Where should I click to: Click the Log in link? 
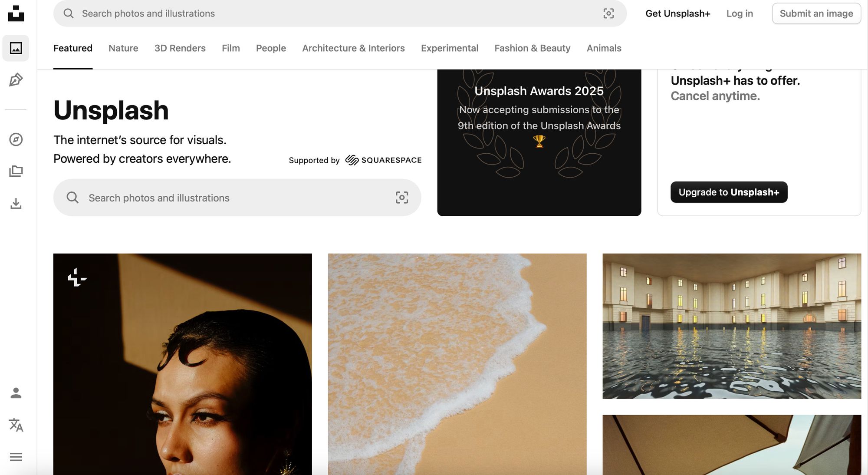pos(740,13)
